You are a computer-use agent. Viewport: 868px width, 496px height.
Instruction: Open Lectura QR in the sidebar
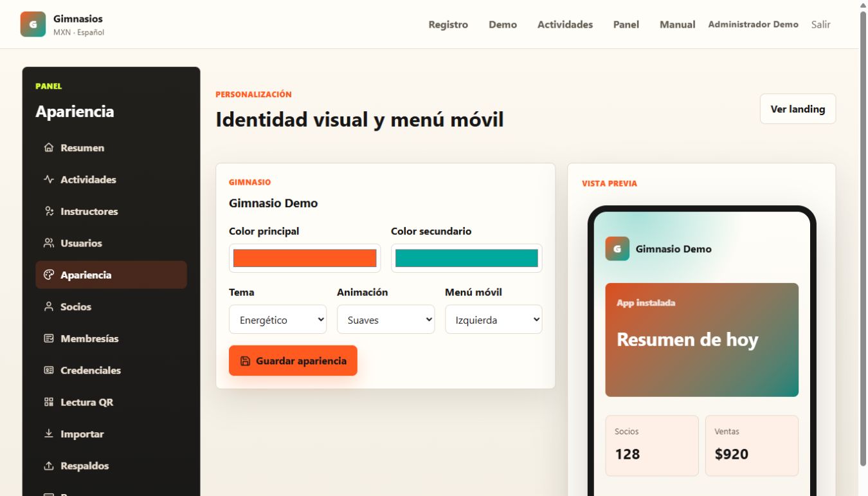pos(111,402)
